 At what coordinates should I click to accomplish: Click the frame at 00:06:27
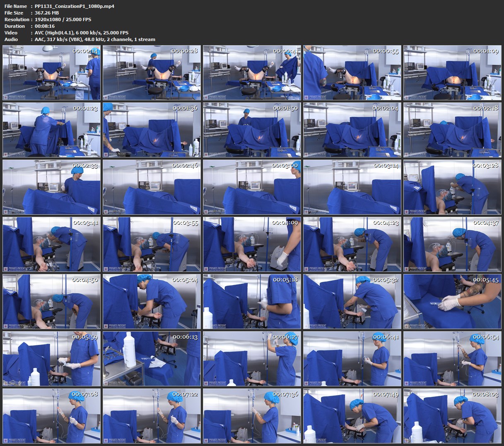click(x=252, y=359)
